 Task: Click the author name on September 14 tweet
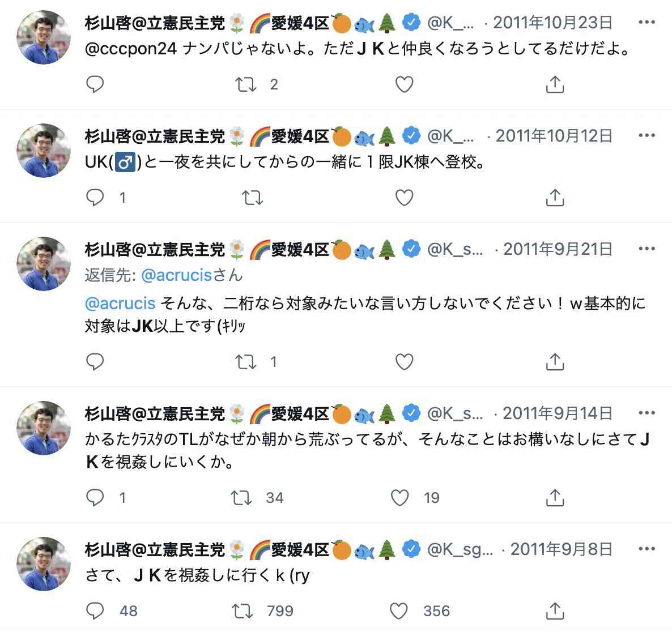pos(155,413)
